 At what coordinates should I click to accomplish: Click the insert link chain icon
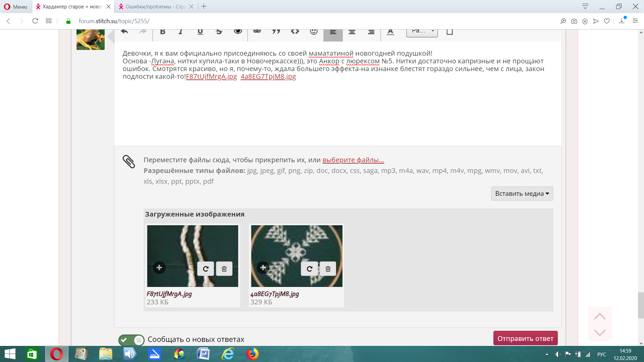click(257, 31)
